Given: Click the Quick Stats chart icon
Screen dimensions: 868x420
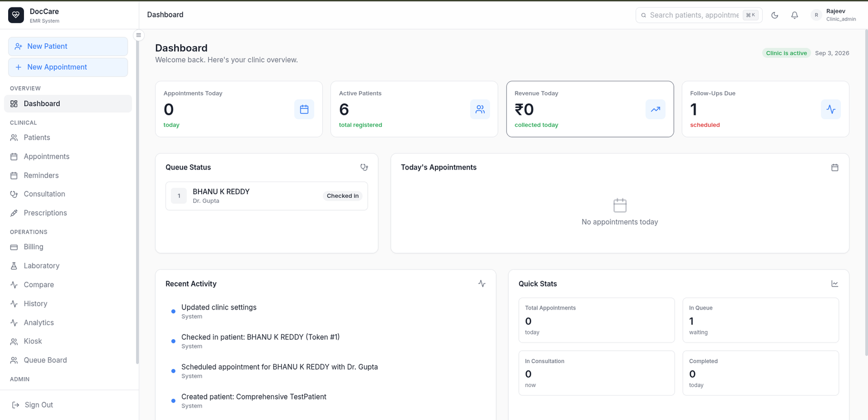Looking at the screenshot, I should click(x=835, y=283).
